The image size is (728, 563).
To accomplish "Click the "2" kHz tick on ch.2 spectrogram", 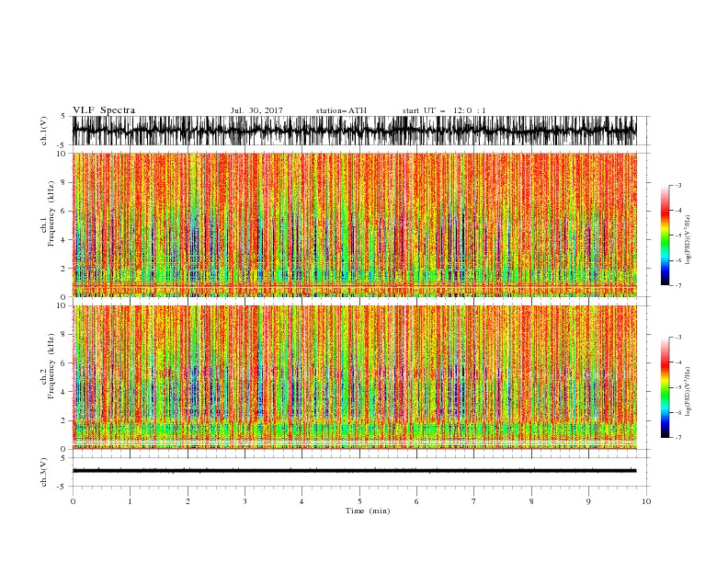I will pos(63,420).
